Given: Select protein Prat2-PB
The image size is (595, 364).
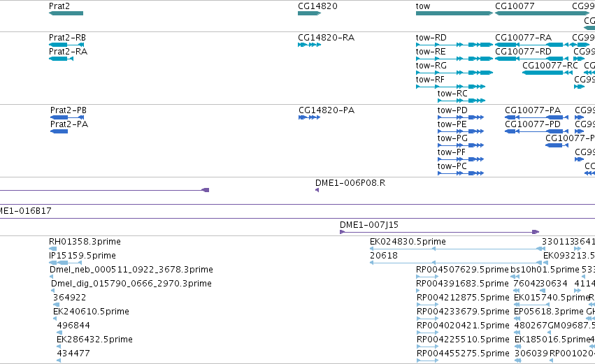Looking at the screenshot, I should tap(67, 117).
